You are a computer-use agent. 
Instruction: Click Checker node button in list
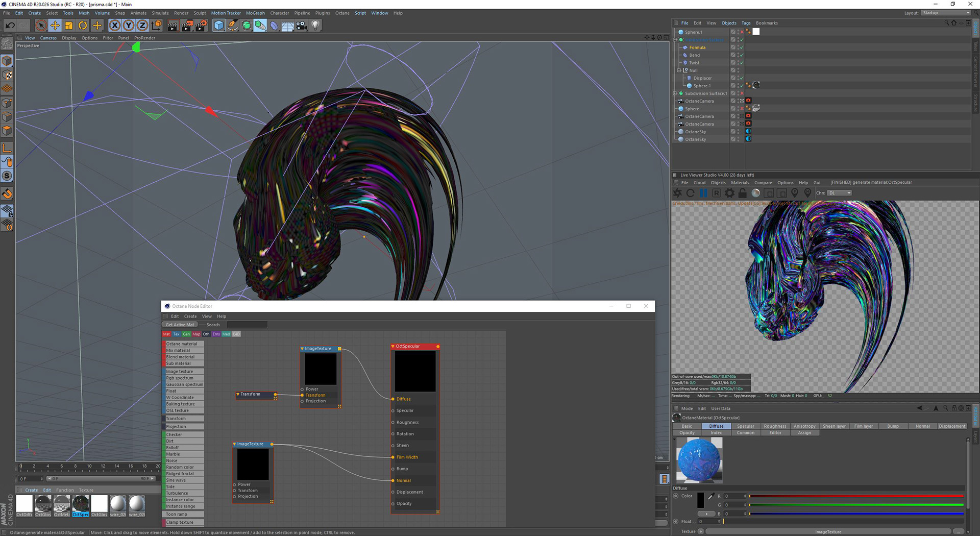click(x=184, y=435)
